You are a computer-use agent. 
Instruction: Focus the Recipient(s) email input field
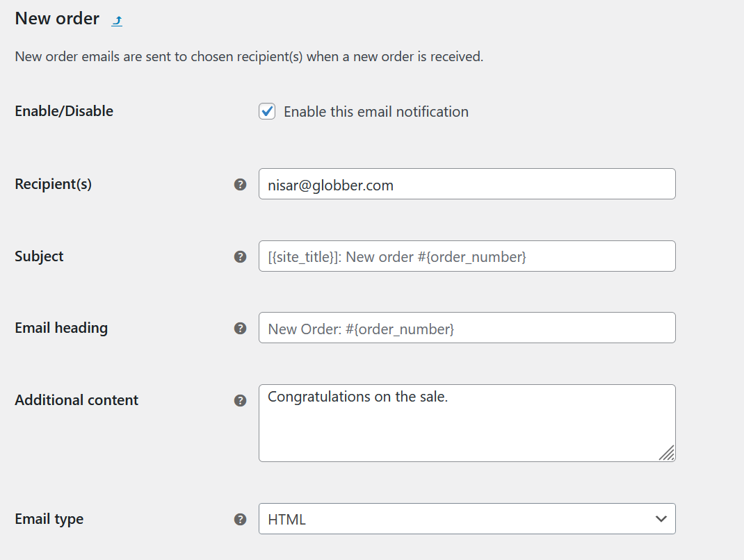[467, 184]
